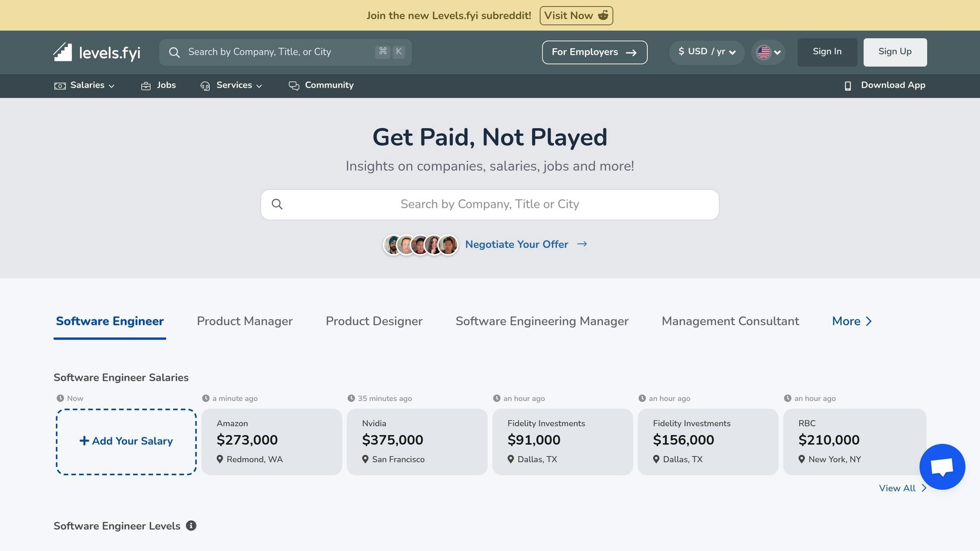Click the Software Engineer Levels heading
Image resolution: width=980 pixels, height=551 pixels.
coord(117,526)
